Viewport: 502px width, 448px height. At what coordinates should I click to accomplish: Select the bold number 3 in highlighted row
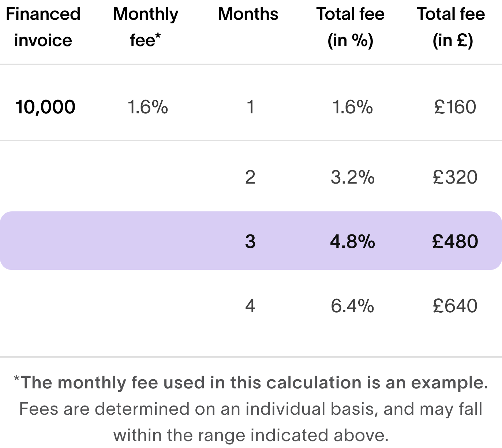tap(250, 241)
